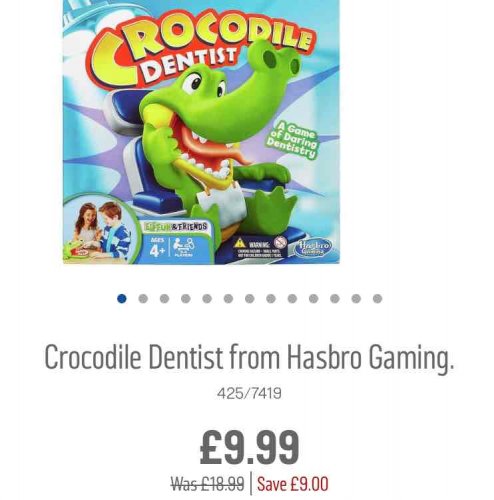This screenshot has width=494, height=500.
Task: Show the eighth carousel image dot
Action: coord(271,298)
